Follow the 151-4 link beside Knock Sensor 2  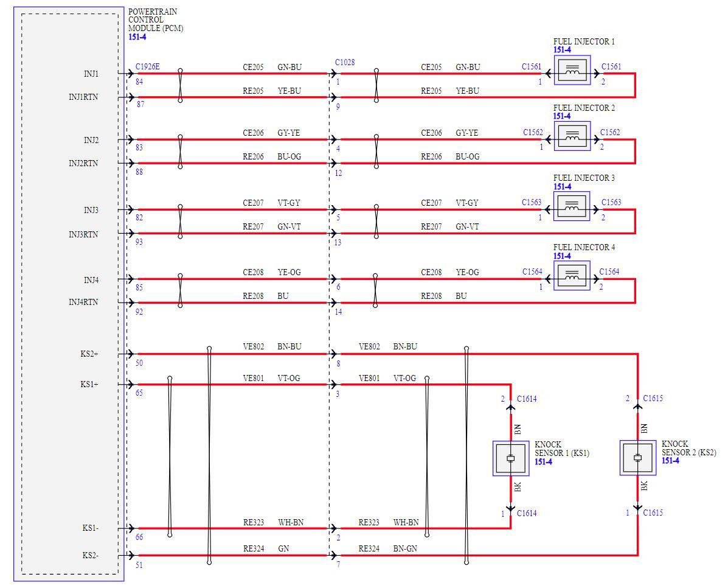(x=670, y=461)
